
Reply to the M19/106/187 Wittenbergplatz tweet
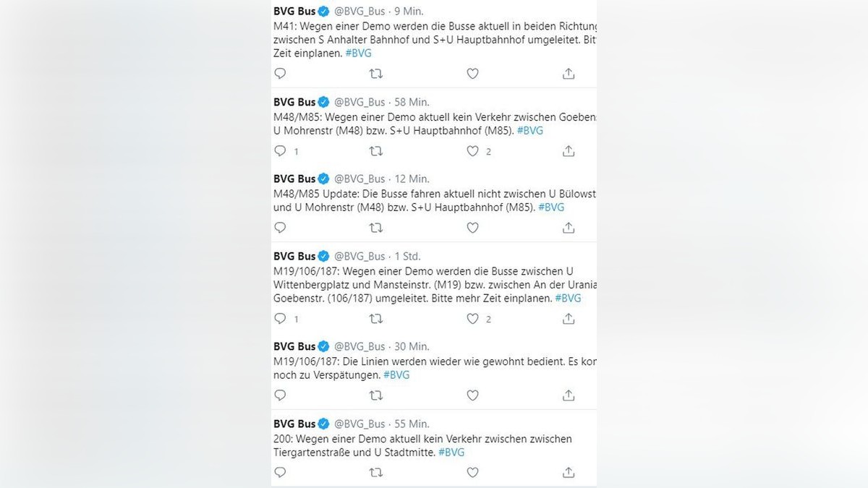[x=281, y=319]
